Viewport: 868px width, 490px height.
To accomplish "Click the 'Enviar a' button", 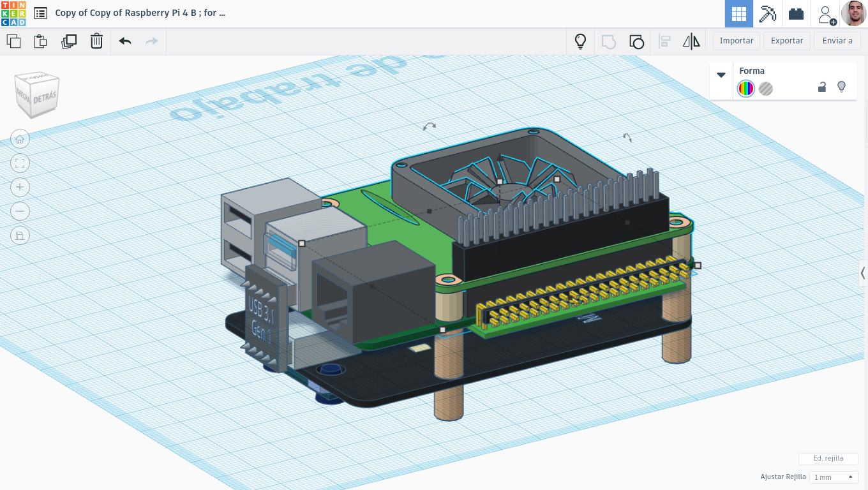I will coord(837,41).
